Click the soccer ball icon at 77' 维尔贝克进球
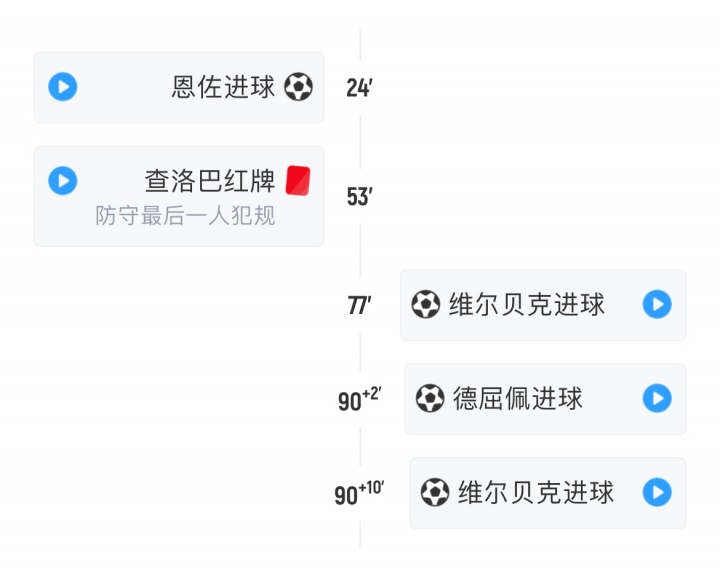Image resolution: width=720 pixels, height=569 pixels. (x=426, y=304)
